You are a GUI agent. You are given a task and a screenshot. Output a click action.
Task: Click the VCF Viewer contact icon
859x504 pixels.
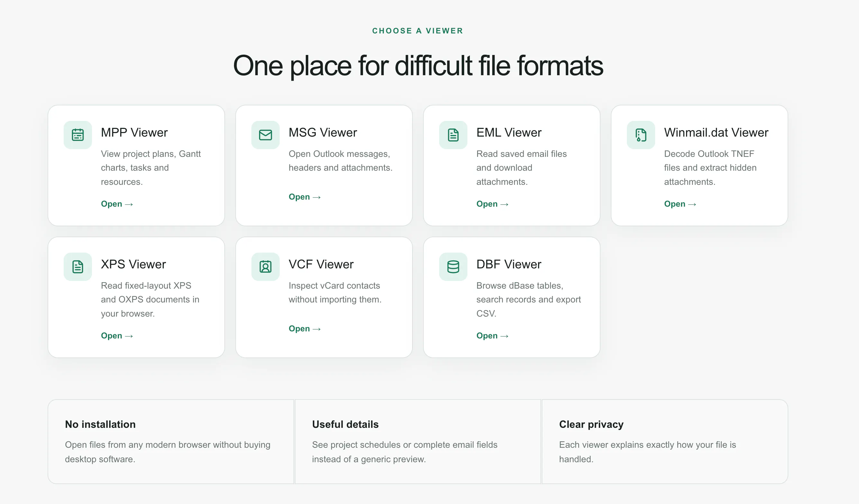tap(265, 267)
